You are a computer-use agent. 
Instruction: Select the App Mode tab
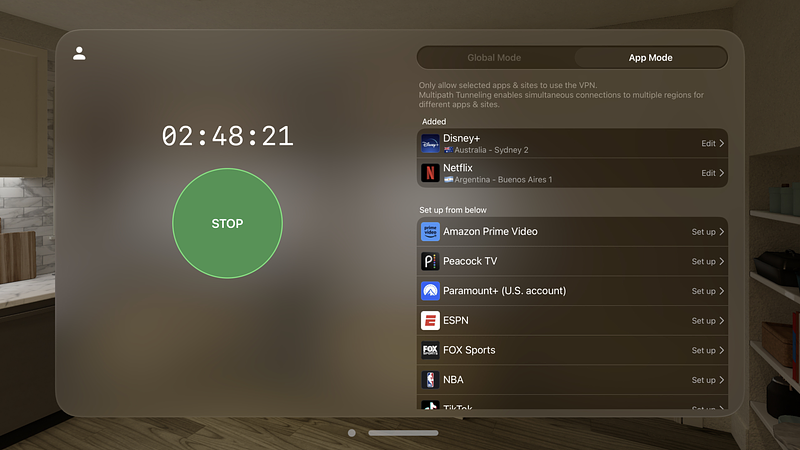tap(651, 58)
